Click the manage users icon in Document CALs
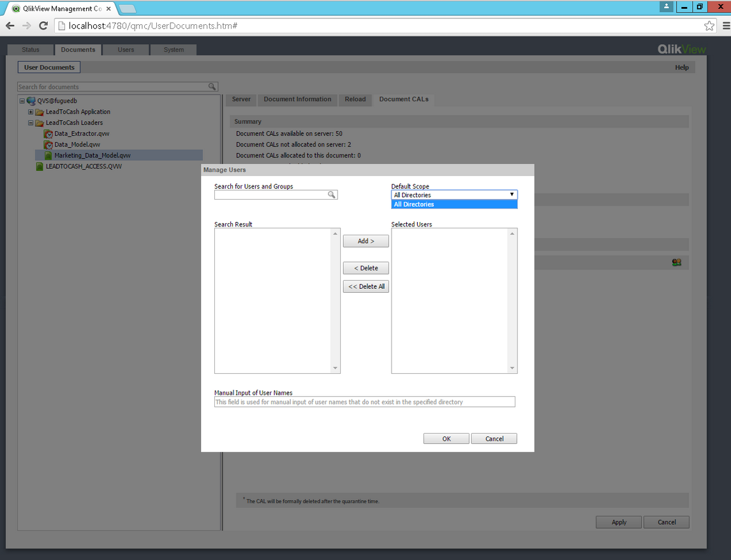This screenshot has width=731, height=560. (x=676, y=263)
